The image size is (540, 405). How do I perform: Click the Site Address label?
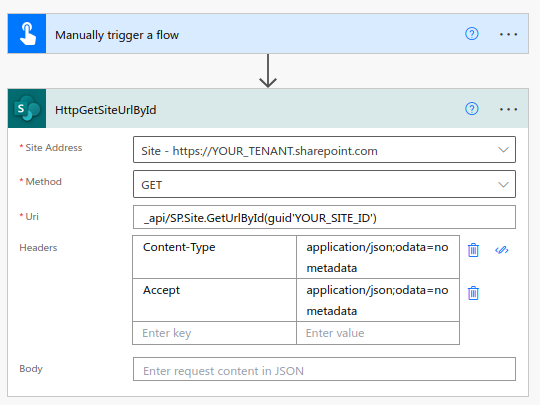click(53, 148)
